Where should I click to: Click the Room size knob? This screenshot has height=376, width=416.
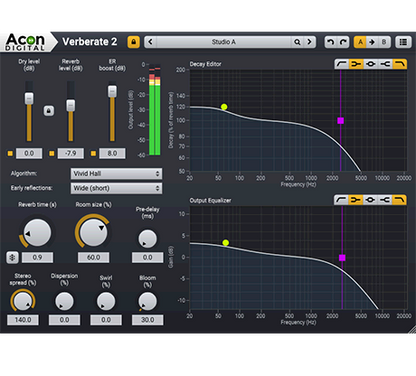tap(94, 232)
